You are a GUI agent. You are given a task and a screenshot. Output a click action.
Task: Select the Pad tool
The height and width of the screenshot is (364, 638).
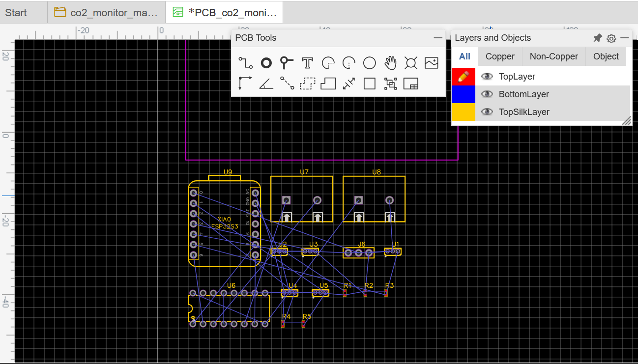click(266, 63)
